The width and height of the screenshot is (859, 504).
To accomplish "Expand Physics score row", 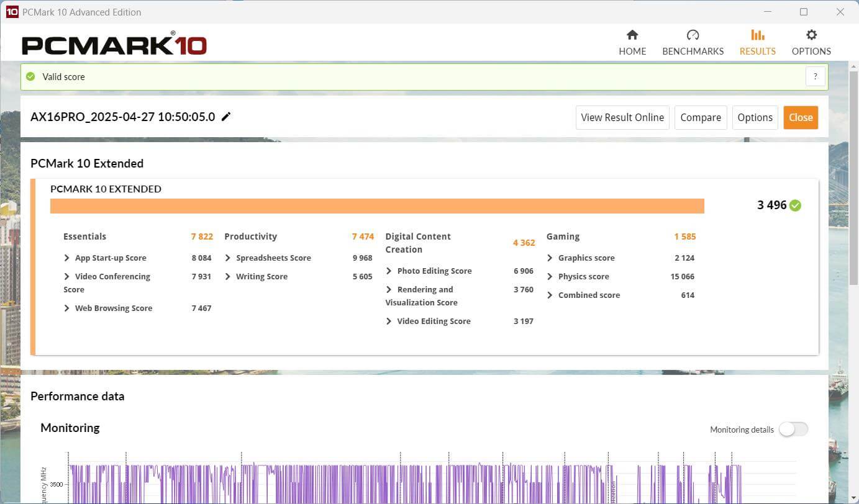I will 550,277.
